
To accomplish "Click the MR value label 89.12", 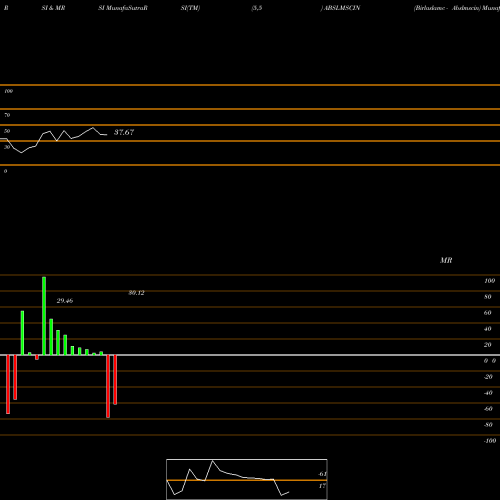I will click(136, 293).
